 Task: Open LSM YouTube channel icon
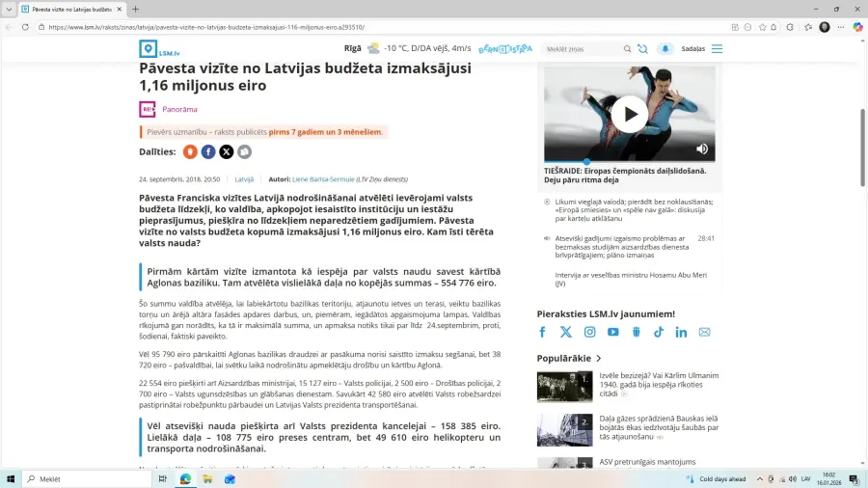pyautogui.click(x=612, y=332)
